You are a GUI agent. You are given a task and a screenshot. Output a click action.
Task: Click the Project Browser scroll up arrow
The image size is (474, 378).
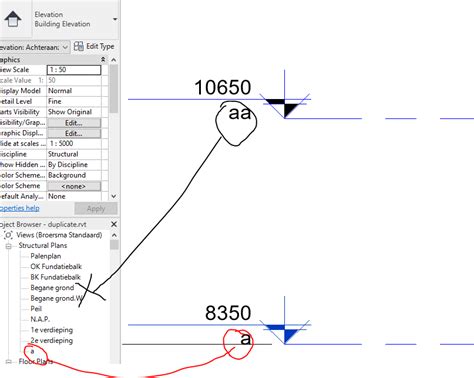click(114, 235)
